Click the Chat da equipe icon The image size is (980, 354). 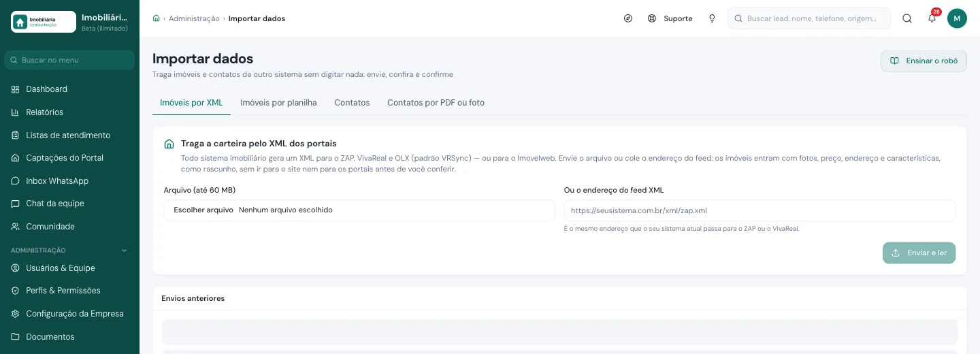click(15, 204)
